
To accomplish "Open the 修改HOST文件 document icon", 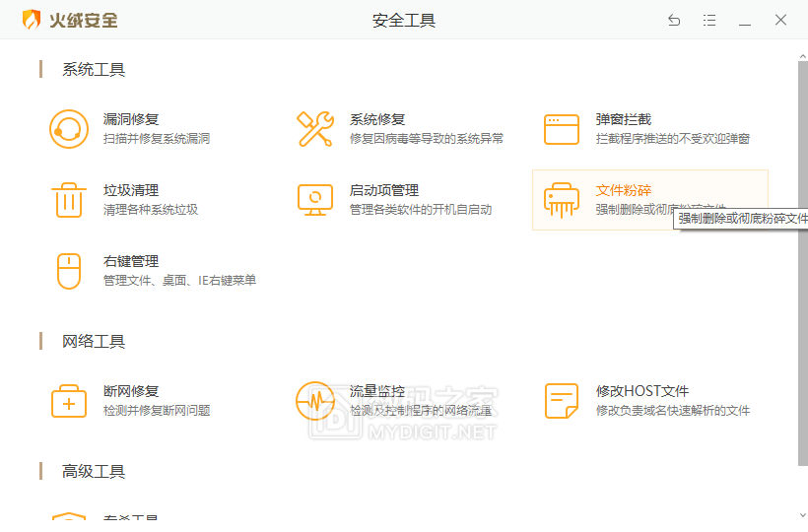I will tap(562, 401).
